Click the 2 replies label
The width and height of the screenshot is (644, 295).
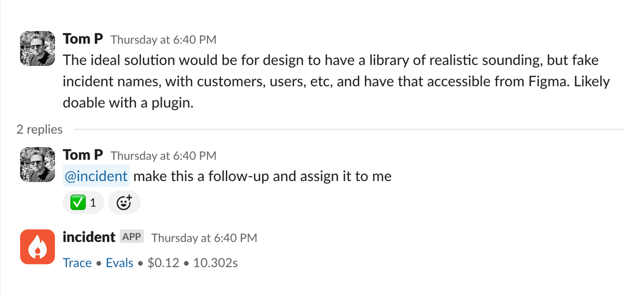point(40,129)
